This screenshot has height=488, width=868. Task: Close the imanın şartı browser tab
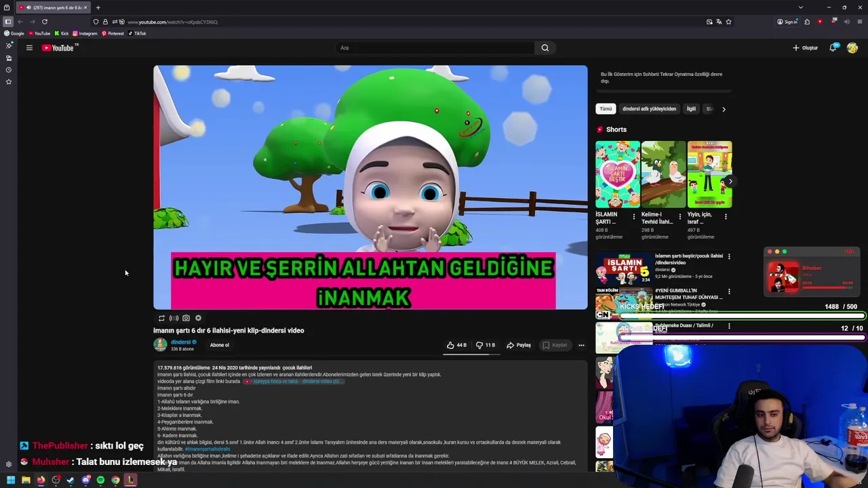[x=85, y=7]
